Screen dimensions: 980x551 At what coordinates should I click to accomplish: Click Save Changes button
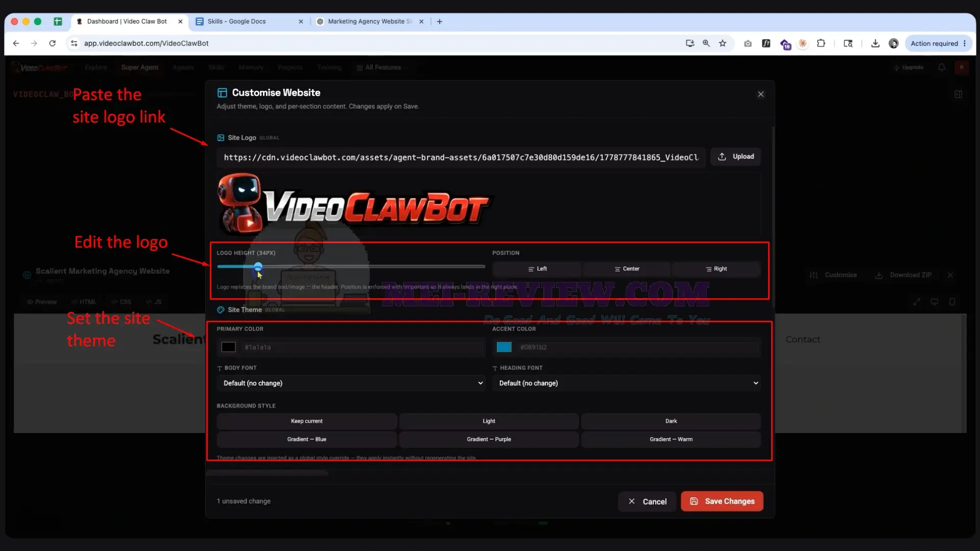tap(722, 501)
